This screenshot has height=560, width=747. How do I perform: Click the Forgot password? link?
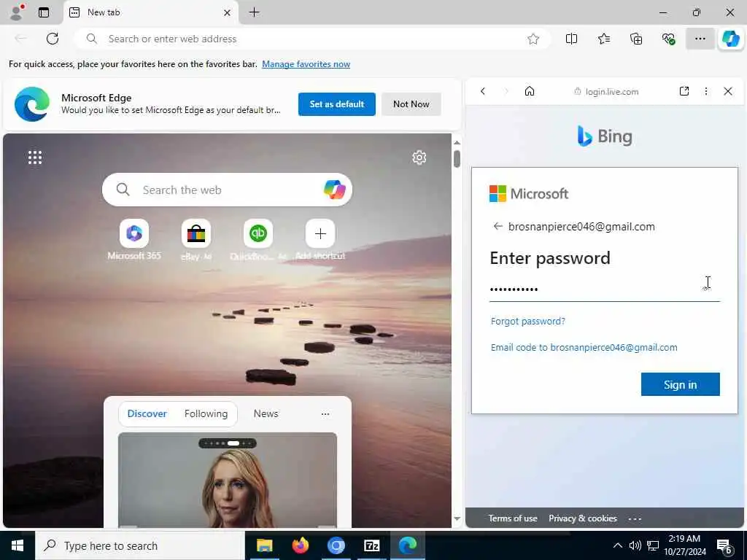528,322
